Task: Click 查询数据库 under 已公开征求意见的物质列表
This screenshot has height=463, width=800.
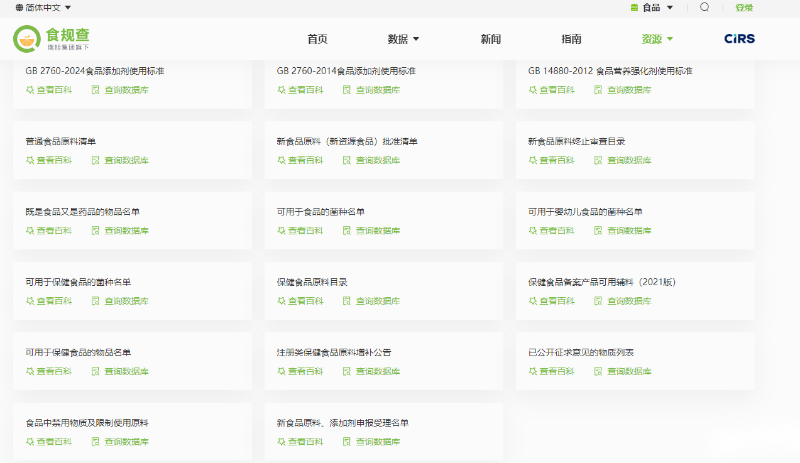Action: point(629,372)
